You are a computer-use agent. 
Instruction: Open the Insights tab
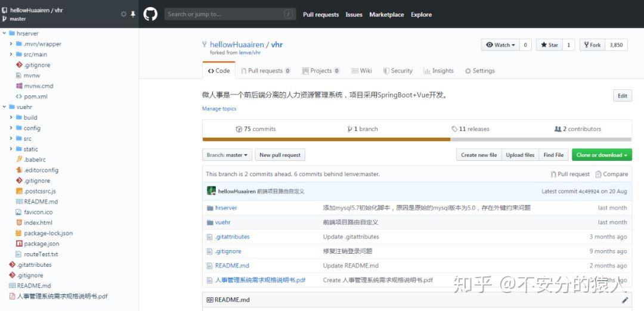(x=439, y=70)
